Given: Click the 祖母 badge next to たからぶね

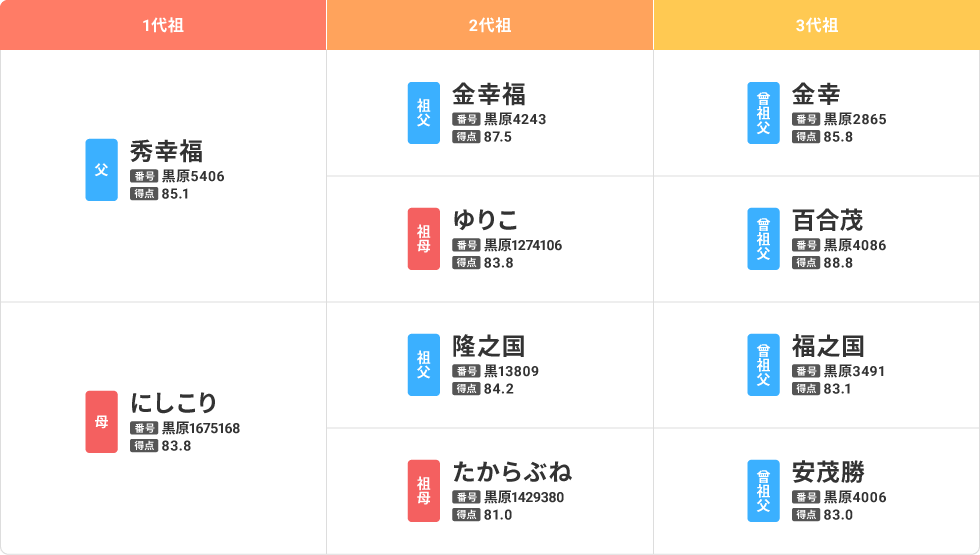Looking at the screenshot, I should [x=424, y=491].
